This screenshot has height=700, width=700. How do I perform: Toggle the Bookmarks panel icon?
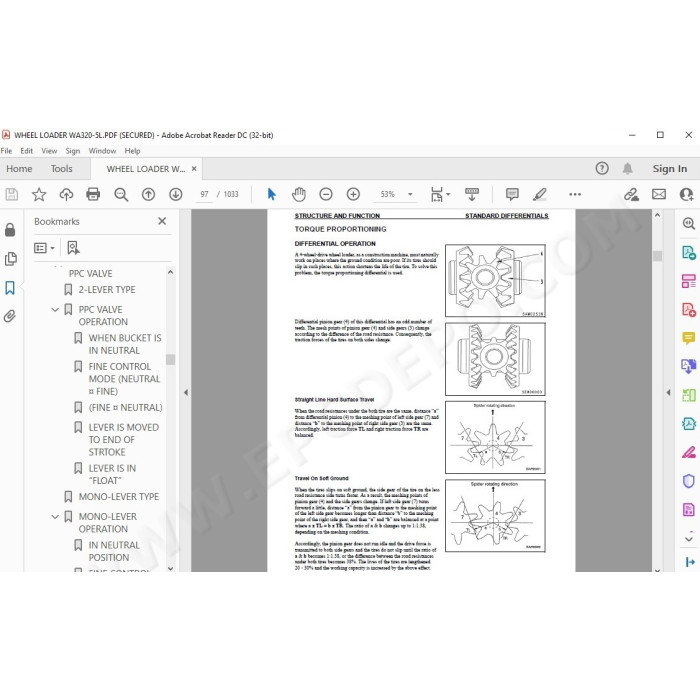click(x=10, y=288)
